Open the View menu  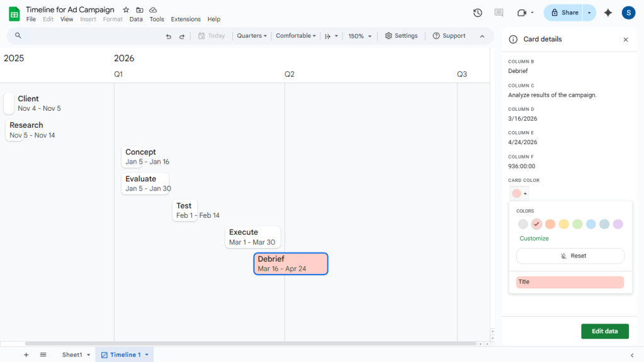pos(67,20)
